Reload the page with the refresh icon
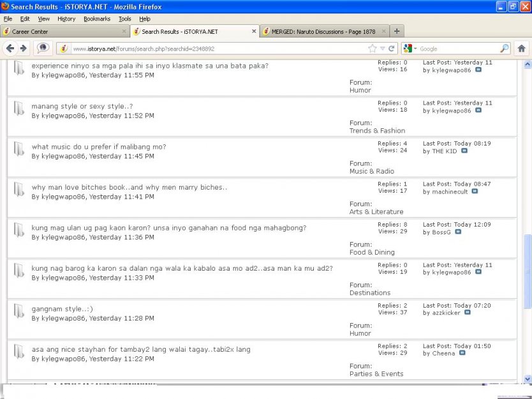Screen dimensions: 532x399 [x=392, y=49]
